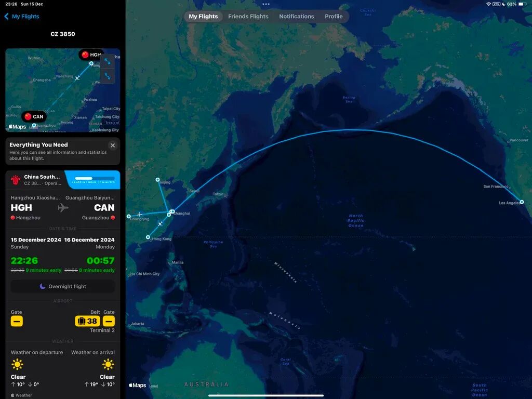
Task: Tap the 22:26 departure time
Action: (x=24, y=261)
